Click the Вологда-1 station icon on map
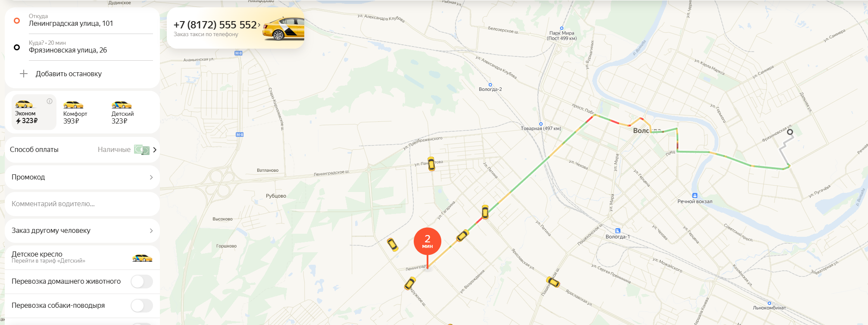Screen dimensions: 868x325 tap(618, 231)
